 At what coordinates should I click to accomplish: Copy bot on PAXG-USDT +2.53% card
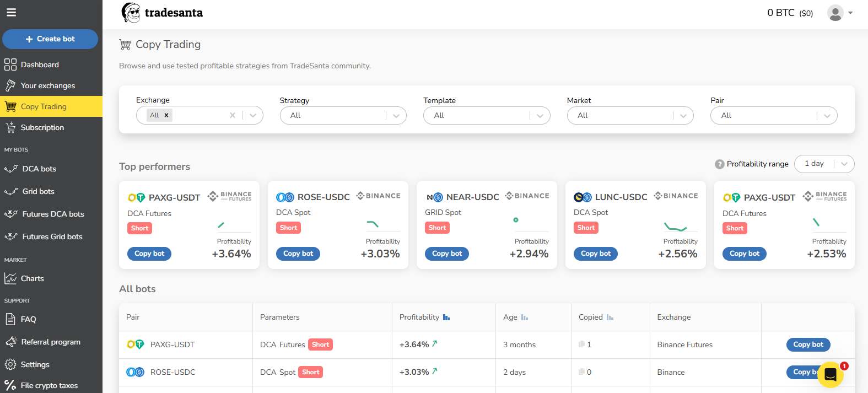(745, 254)
